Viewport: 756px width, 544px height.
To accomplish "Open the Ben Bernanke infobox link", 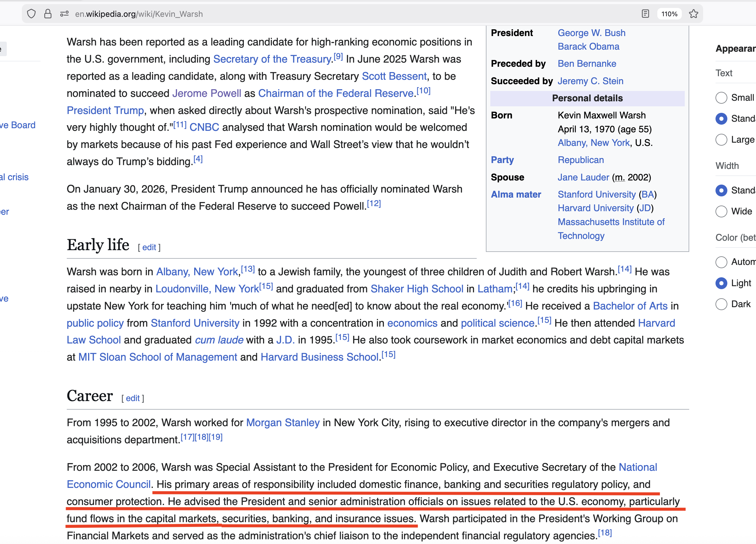I will click(587, 63).
